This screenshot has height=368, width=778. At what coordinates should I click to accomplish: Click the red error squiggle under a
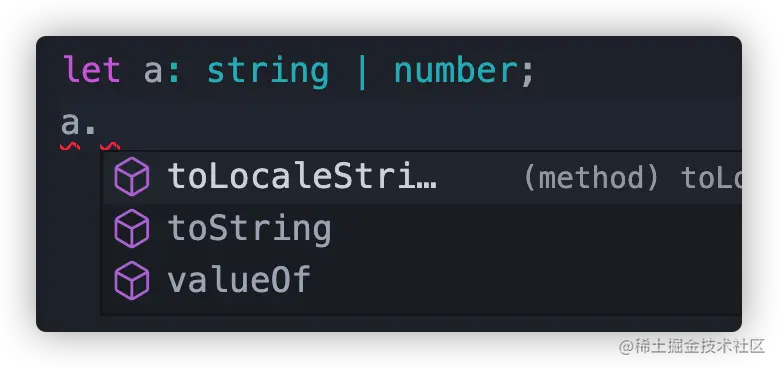70,146
